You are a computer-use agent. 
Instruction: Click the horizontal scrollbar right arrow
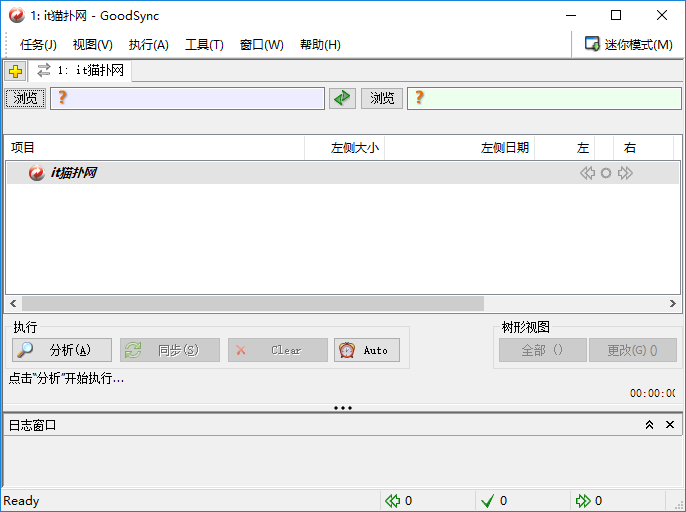click(x=672, y=303)
